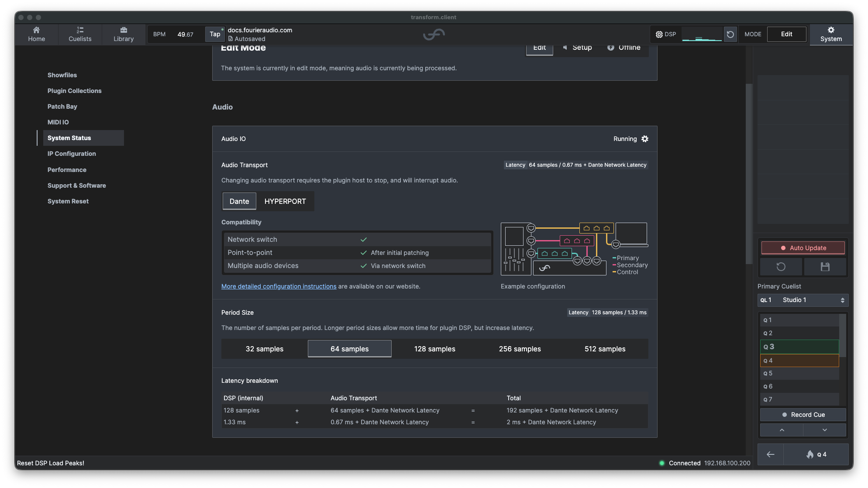
Task: Select 64 samples period size
Action: (349, 349)
